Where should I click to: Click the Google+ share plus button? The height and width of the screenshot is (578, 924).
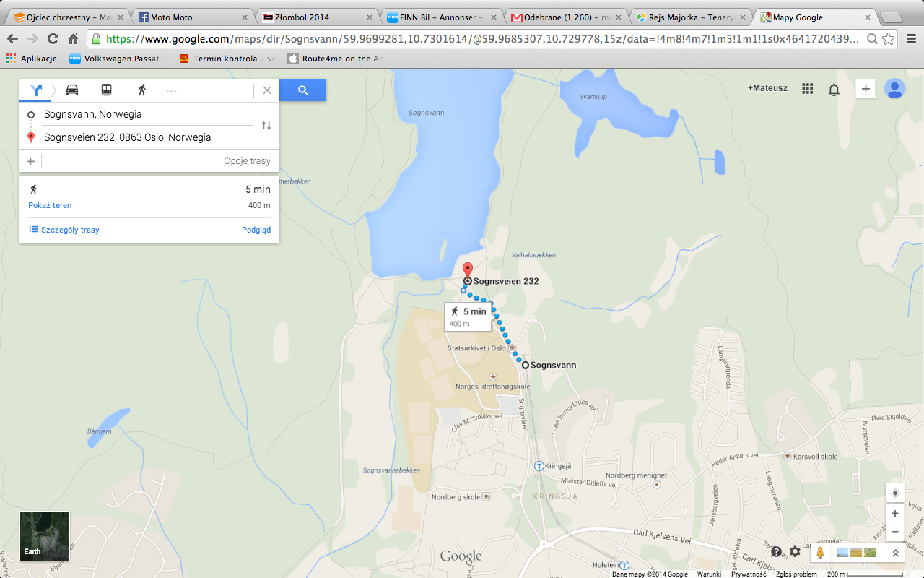(866, 89)
